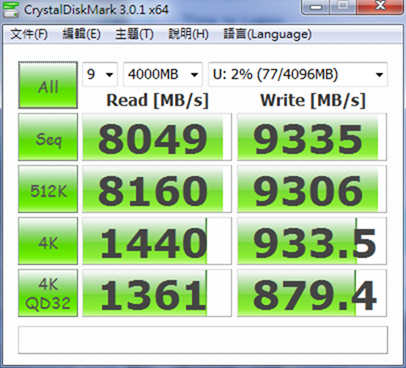Click the 512K read result 8160
This screenshot has width=406, height=368.
157,189
